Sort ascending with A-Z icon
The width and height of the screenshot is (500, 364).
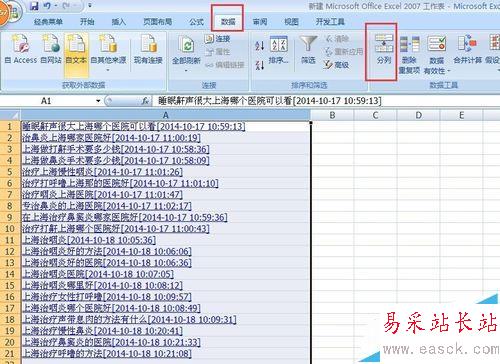[259, 45]
